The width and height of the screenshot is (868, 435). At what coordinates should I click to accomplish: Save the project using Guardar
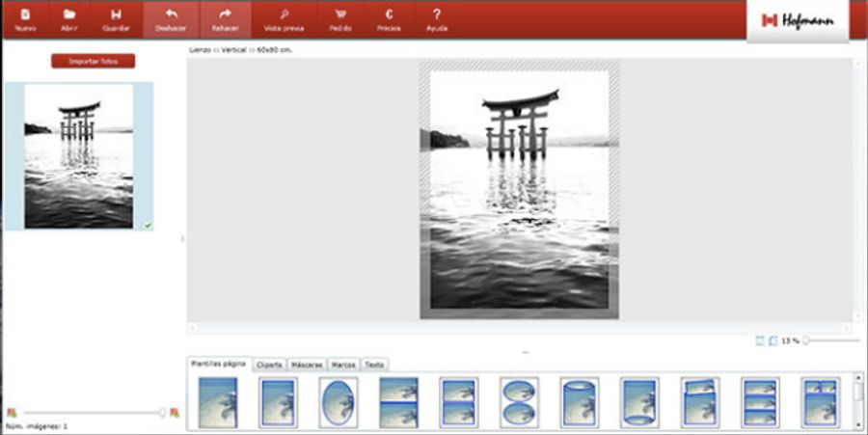(x=116, y=18)
